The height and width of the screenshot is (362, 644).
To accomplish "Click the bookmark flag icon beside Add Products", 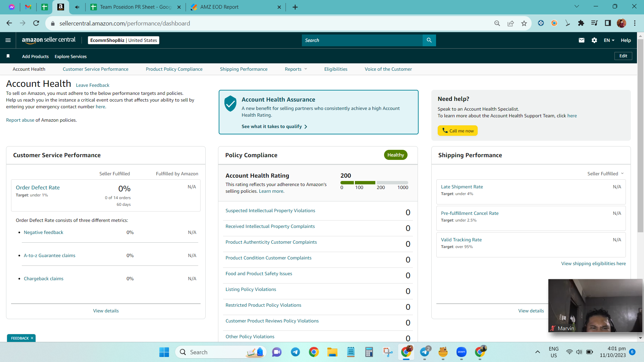I will [8, 56].
